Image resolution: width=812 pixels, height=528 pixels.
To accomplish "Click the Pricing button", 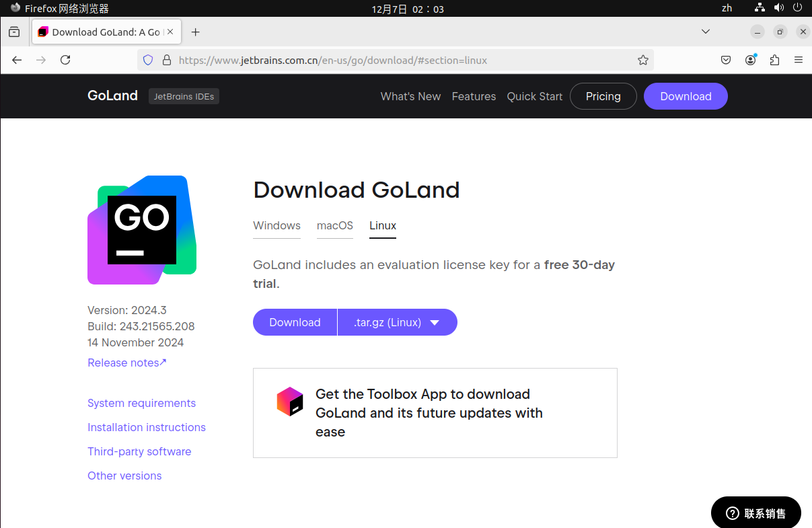I will (603, 96).
